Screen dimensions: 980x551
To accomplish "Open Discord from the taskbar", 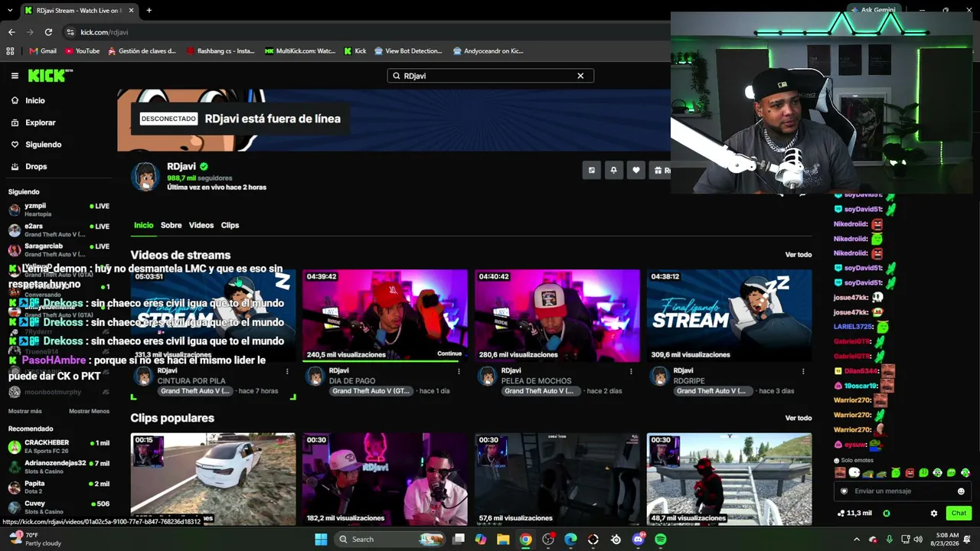I will click(639, 540).
